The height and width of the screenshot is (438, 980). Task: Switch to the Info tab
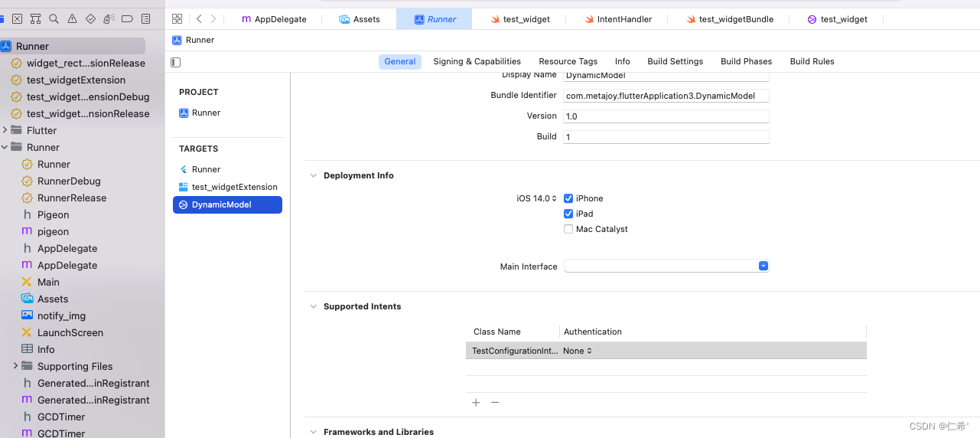tap(623, 61)
